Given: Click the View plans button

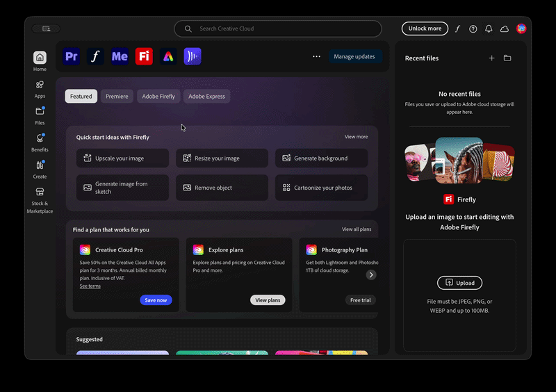Looking at the screenshot, I should (x=268, y=300).
